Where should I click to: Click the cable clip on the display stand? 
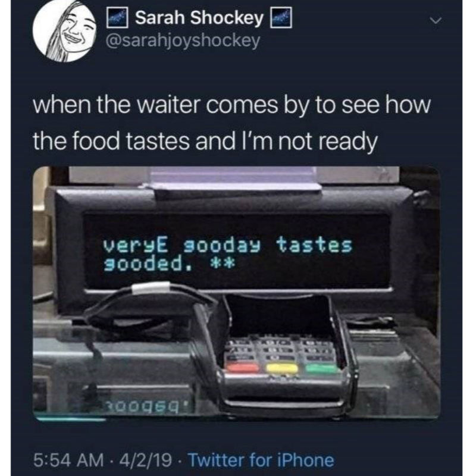(151, 288)
